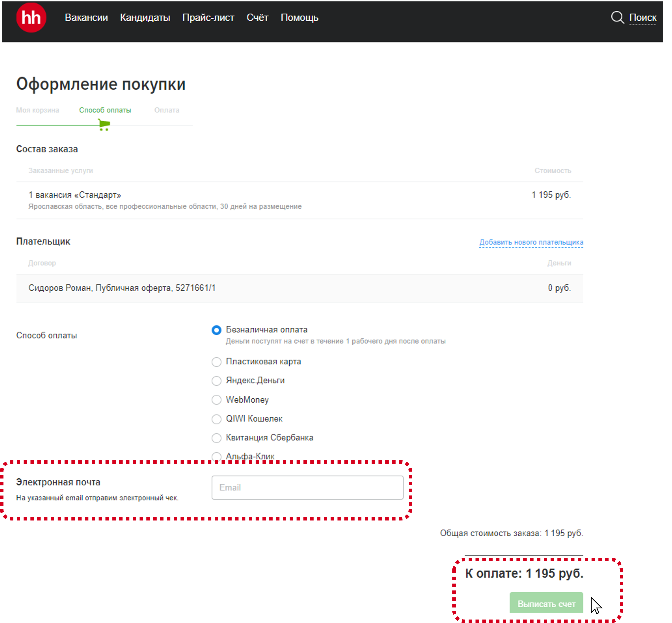Click the hh logo icon
Image resolution: width=672 pixels, height=623 pixels.
tap(31, 18)
